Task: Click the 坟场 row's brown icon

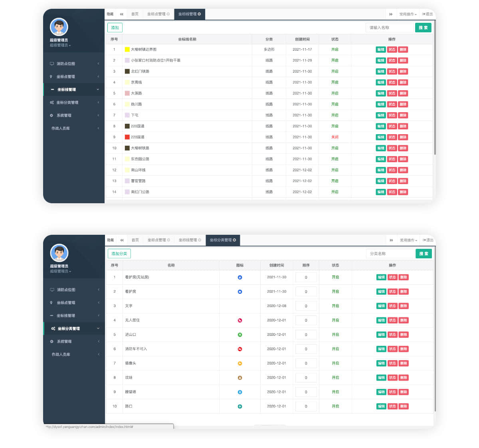Action: coord(240,378)
